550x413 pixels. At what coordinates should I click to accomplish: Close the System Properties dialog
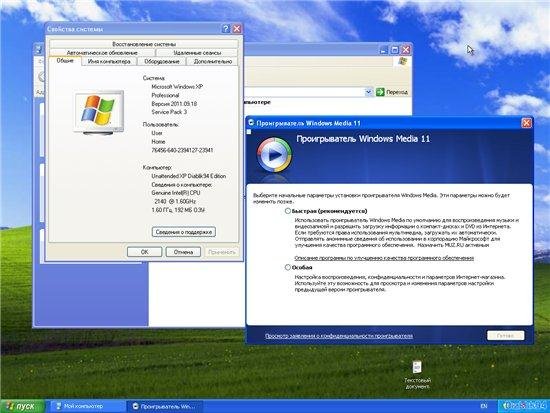tap(237, 29)
